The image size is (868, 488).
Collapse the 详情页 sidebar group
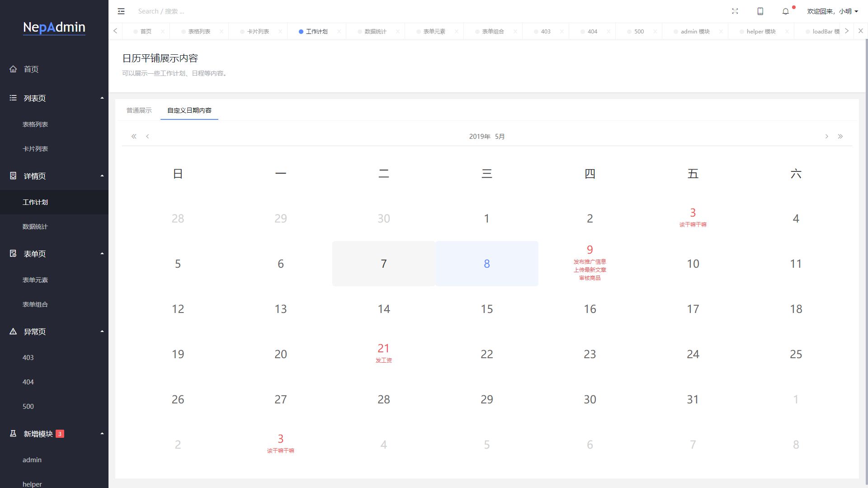(54, 176)
